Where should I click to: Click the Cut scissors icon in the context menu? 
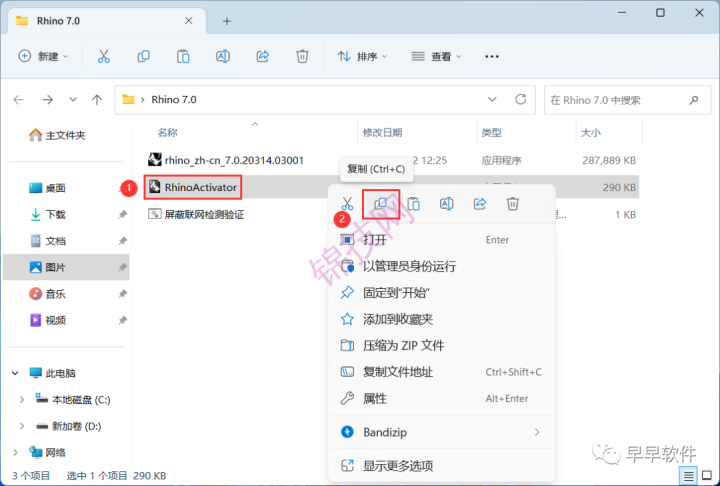(x=347, y=203)
